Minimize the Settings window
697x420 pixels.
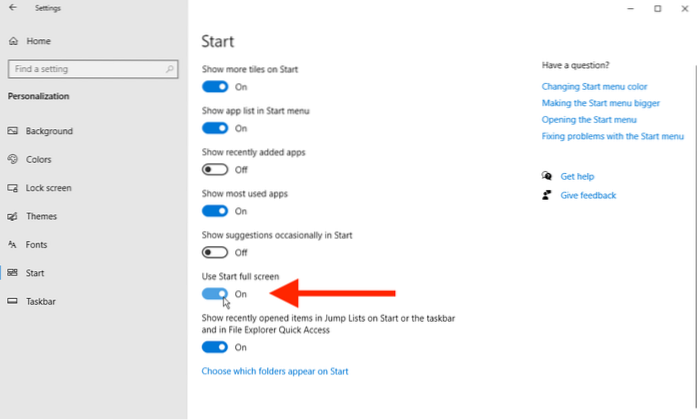(x=630, y=8)
